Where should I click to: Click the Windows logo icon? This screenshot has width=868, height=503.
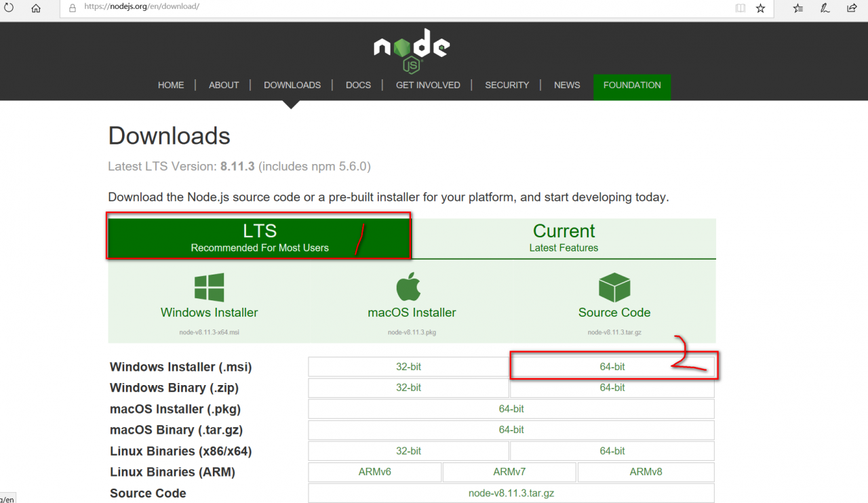point(209,287)
